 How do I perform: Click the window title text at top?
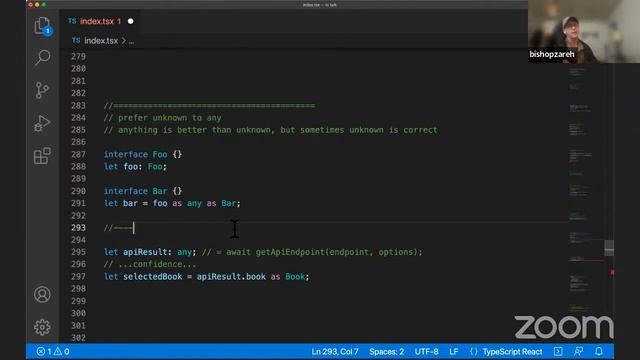pos(320,4)
